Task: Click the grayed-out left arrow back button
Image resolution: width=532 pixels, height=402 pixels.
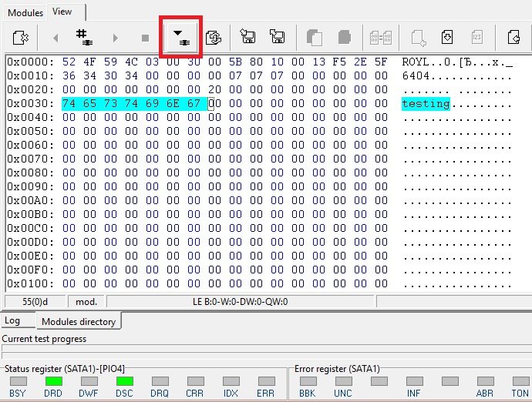Action: tap(56, 38)
